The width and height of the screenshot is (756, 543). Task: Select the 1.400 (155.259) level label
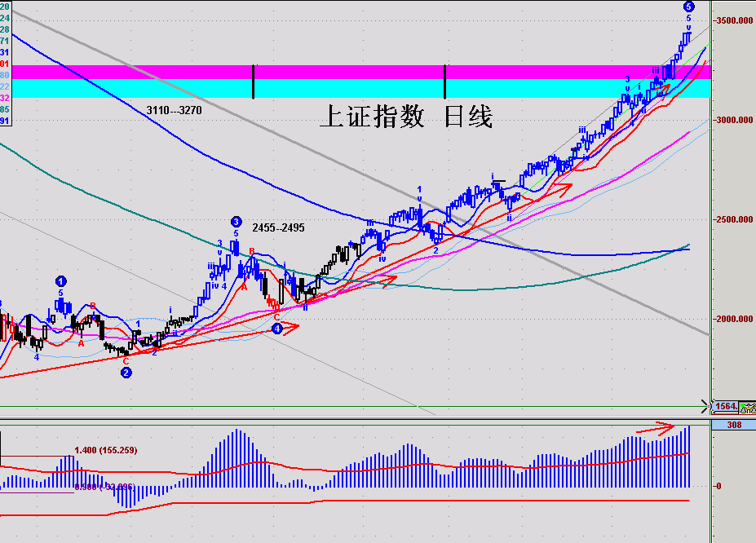(x=105, y=450)
